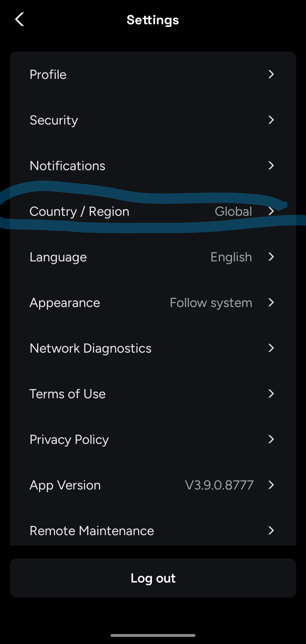Tap the back arrow icon
Viewport: 306px width, 644px height.
click(20, 19)
